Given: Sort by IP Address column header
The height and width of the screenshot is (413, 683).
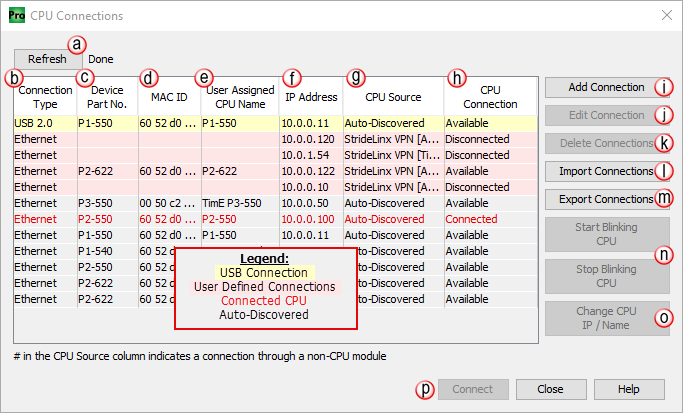Looking at the screenshot, I should point(311,97).
